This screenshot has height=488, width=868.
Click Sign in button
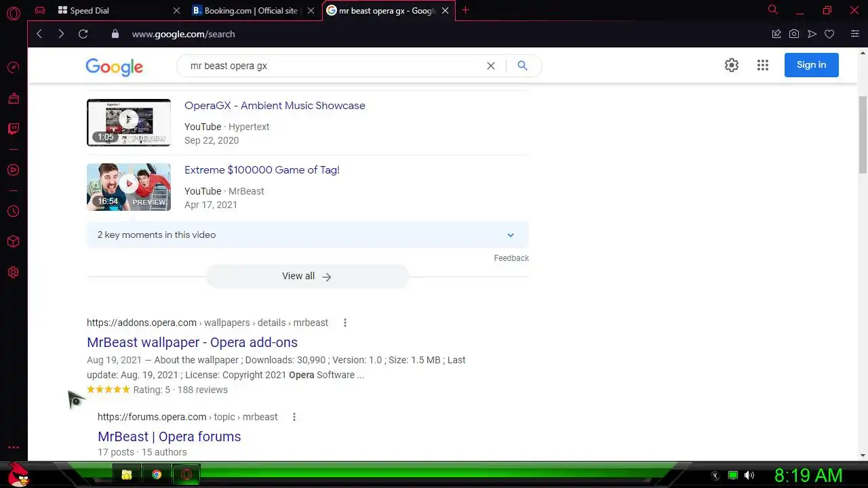tap(811, 65)
